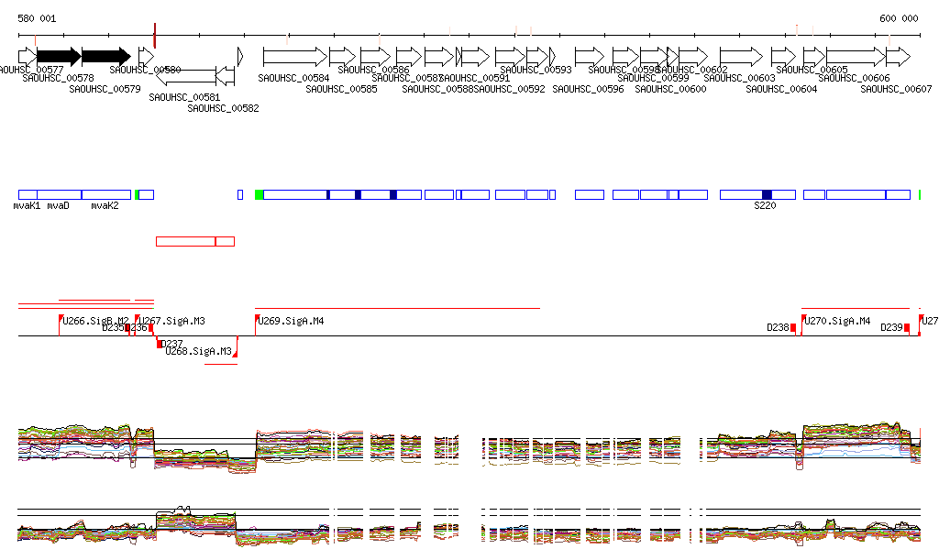Click the small leftward SAOUHSC_00582 gene arrow
This screenshot has height=560, width=939.
[x=226, y=76]
